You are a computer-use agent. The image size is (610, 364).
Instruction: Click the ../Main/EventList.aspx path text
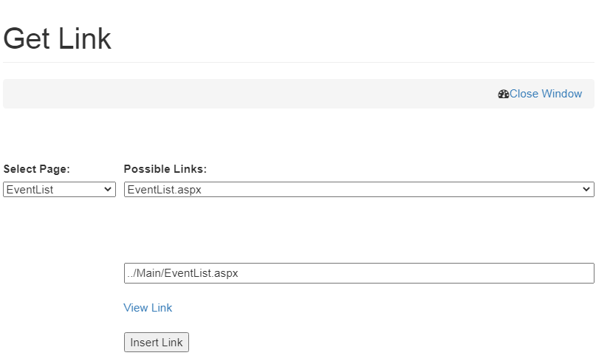point(182,273)
